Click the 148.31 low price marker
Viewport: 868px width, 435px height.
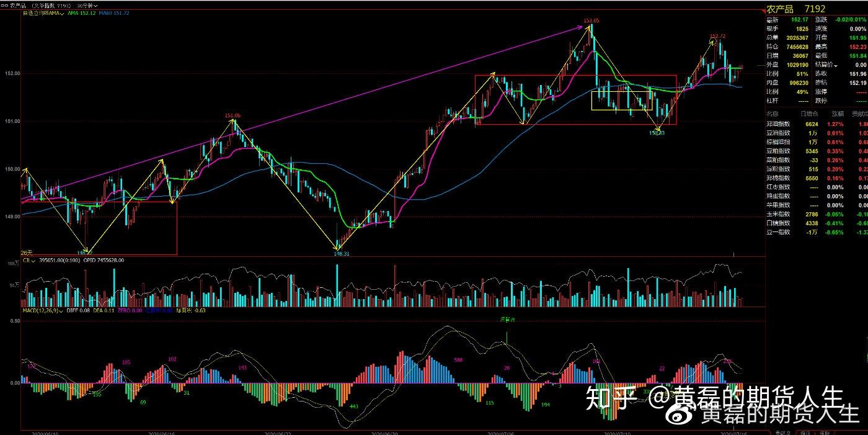click(x=341, y=253)
